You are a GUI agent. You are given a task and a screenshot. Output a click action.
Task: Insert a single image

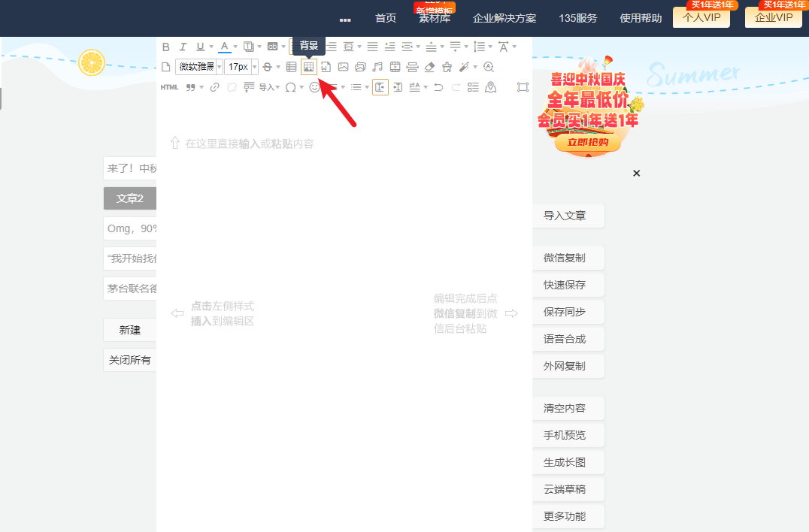coord(343,67)
